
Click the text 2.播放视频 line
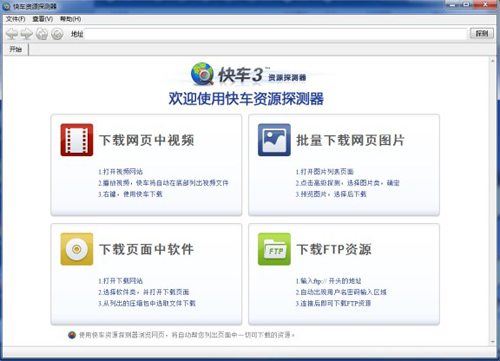pyautogui.click(x=163, y=183)
